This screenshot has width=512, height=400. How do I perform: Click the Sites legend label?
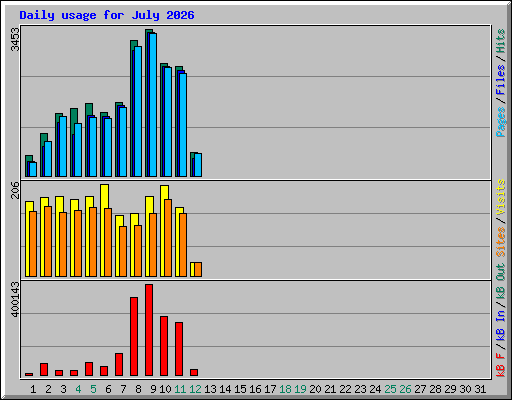[x=500, y=242]
